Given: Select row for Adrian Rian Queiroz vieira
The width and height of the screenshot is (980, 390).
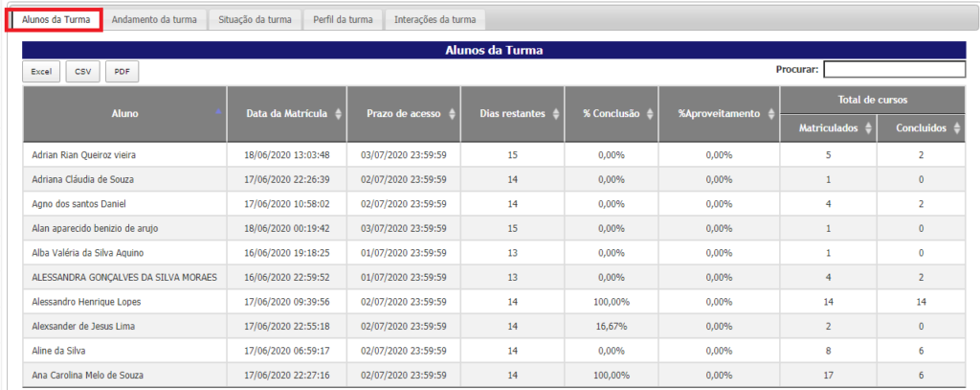Looking at the screenshot, I should point(85,154).
